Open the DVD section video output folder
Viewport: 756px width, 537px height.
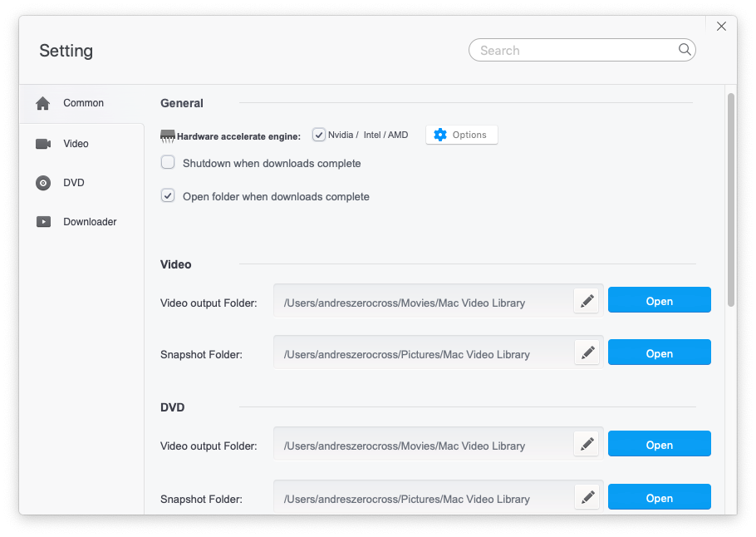tap(659, 443)
